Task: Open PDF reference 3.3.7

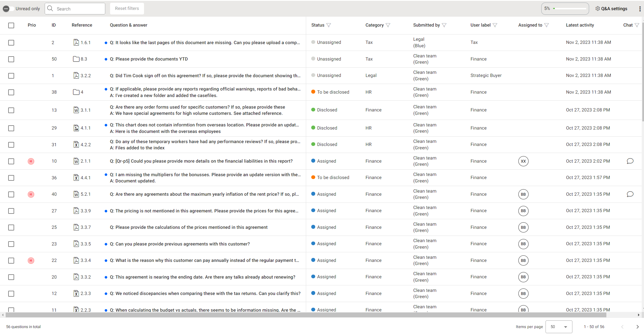Action: pos(82,227)
